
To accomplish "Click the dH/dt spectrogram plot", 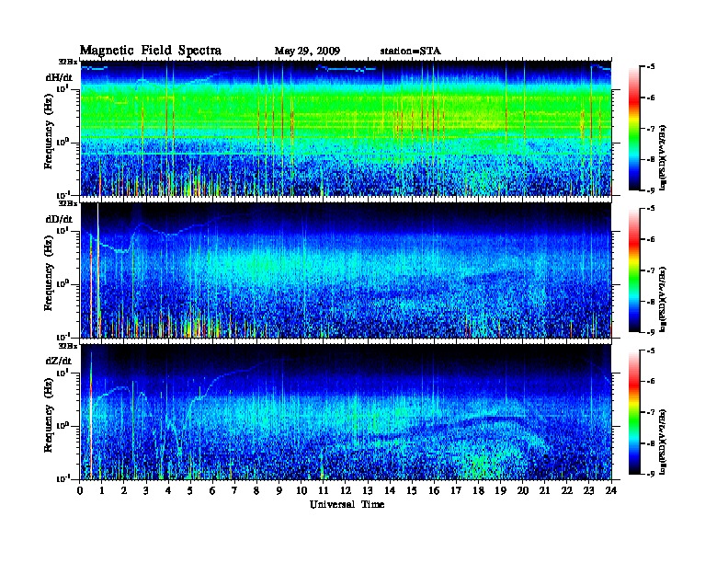I will (347, 128).
